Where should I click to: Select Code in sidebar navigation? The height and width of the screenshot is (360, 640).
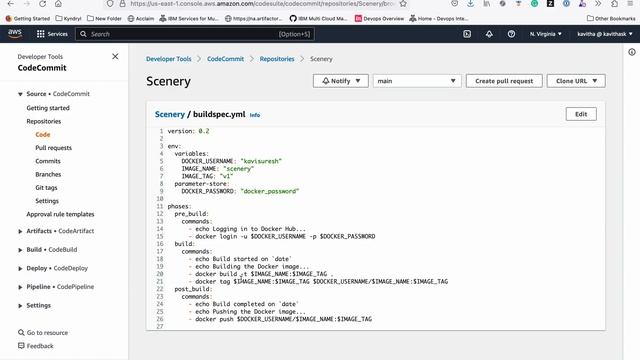coord(42,134)
